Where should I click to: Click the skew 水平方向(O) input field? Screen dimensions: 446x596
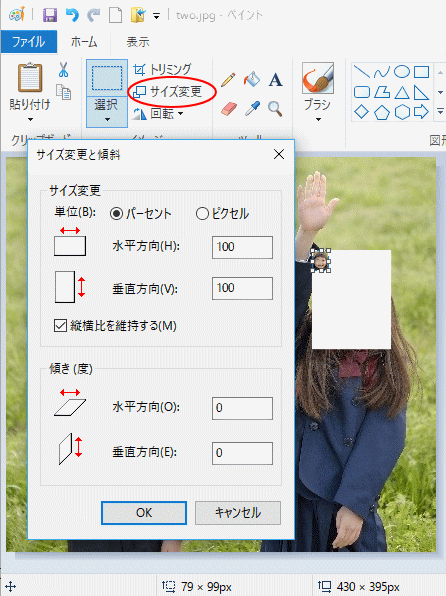click(x=242, y=408)
